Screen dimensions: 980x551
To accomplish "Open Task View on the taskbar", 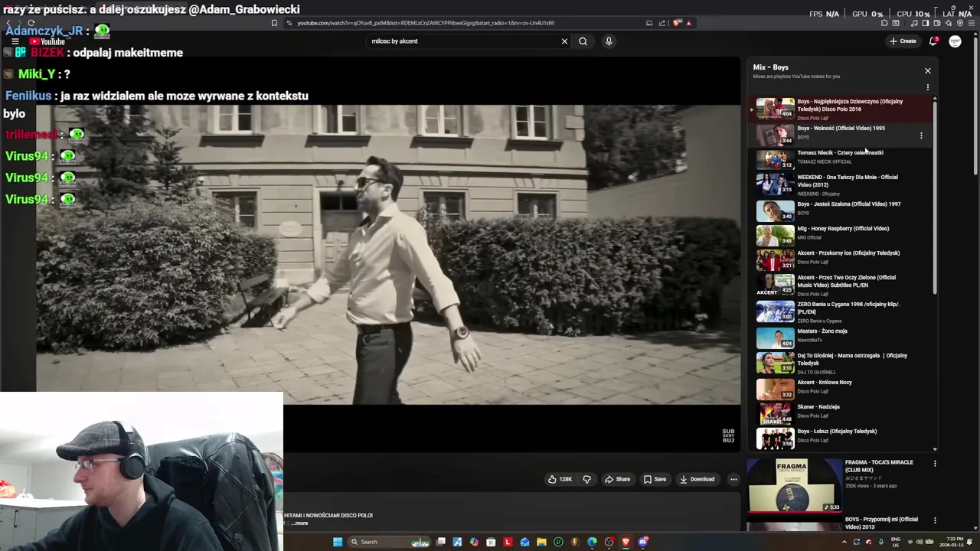I will [441, 542].
